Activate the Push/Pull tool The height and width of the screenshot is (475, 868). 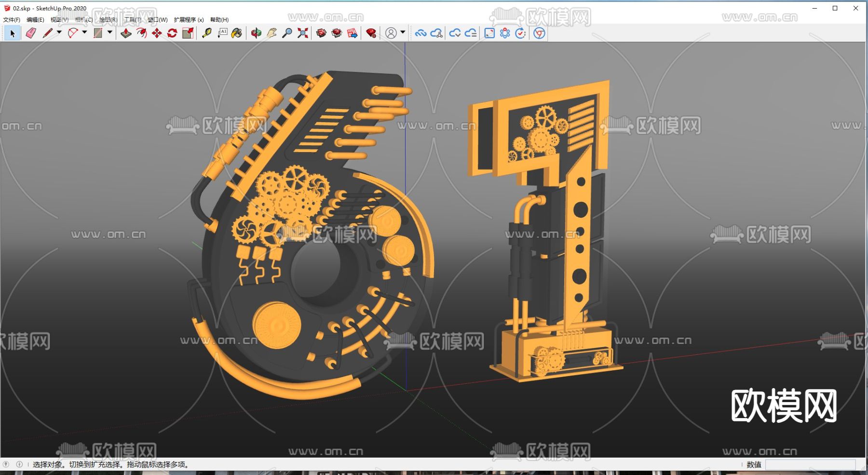coord(126,33)
